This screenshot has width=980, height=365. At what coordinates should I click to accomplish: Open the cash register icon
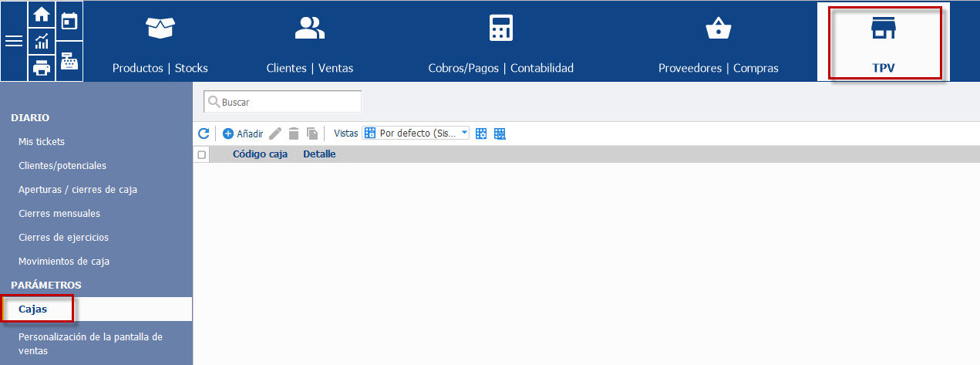click(x=69, y=61)
